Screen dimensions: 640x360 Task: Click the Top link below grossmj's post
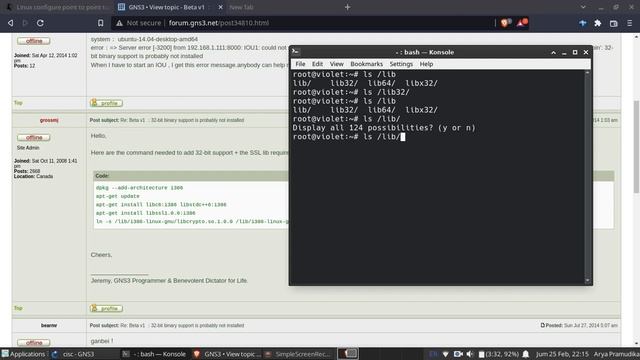point(18,308)
